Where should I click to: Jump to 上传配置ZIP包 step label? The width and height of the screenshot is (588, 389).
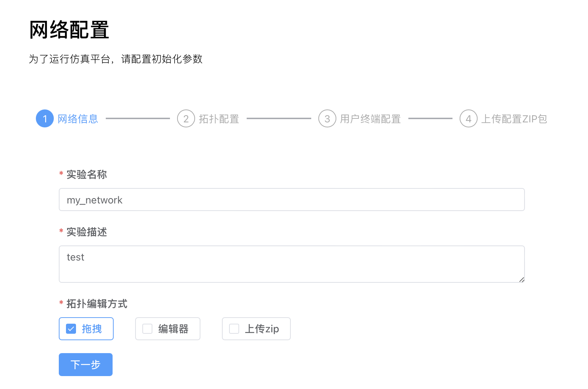(514, 119)
